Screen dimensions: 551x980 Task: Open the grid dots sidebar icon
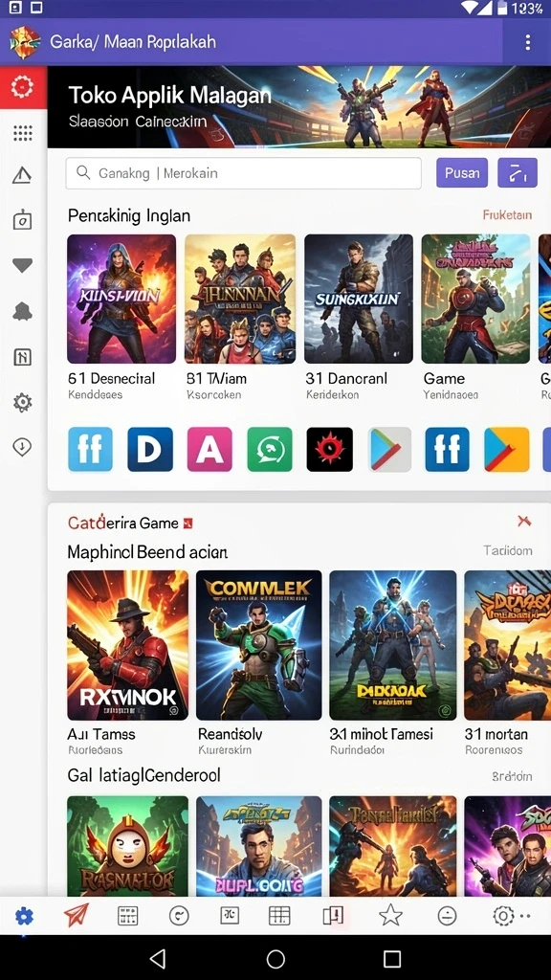point(23,132)
